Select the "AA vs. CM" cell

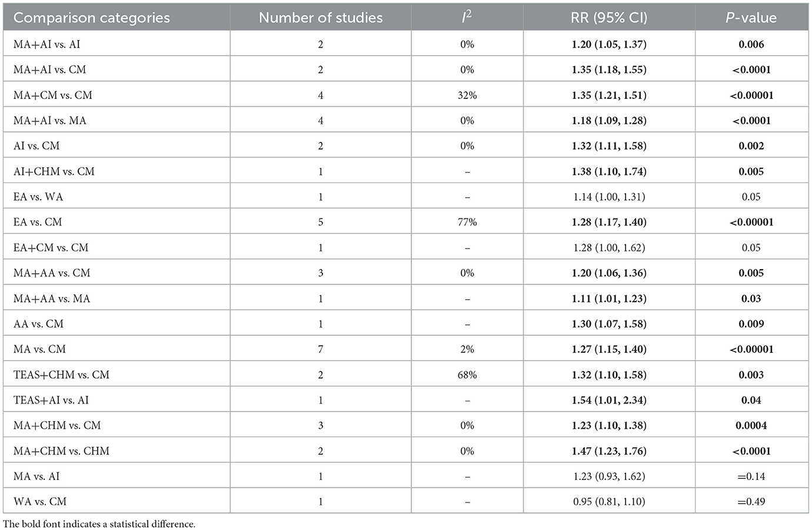38,324
